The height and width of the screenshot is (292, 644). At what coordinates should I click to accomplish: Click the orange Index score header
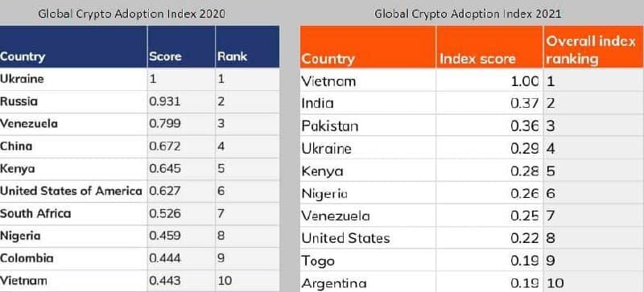(x=489, y=47)
